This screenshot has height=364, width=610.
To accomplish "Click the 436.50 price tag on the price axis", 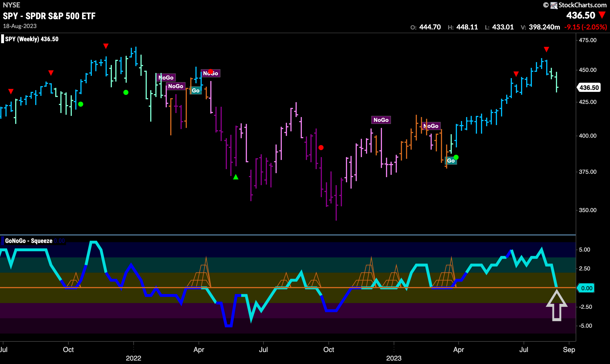I will [x=589, y=88].
